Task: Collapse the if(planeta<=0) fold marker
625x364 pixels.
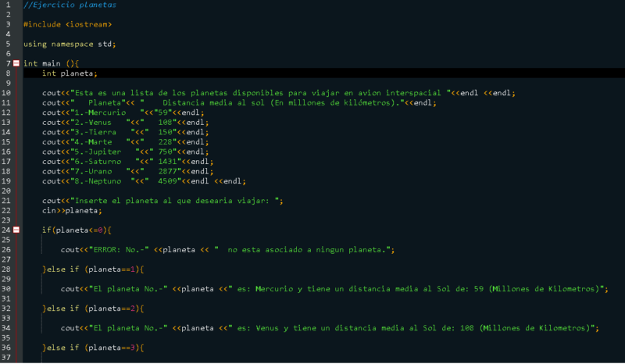Action: [x=16, y=230]
